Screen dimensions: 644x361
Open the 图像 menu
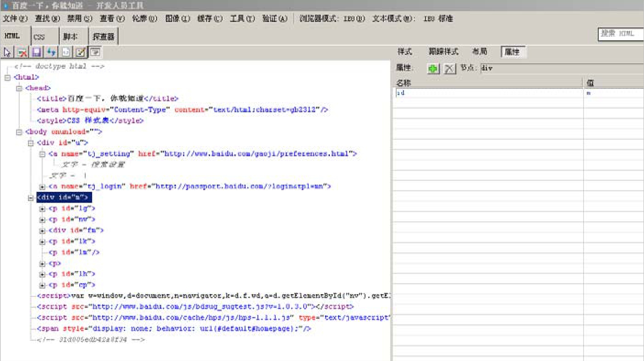pos(177,19)
